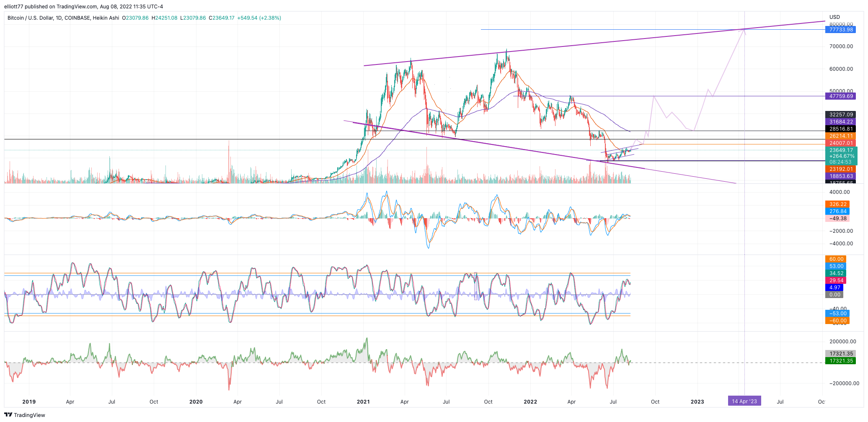Screen dimensions: 868x422
Task: Click the high value H24251.08 in legend
Action: click(164, 18)
